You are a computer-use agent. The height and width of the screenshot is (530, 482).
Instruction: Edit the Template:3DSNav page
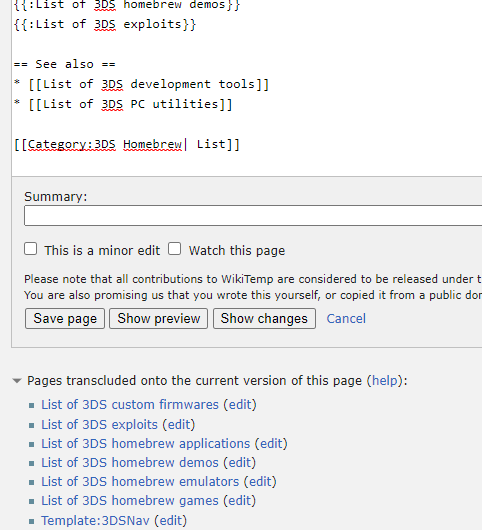(x=171, y=521)
